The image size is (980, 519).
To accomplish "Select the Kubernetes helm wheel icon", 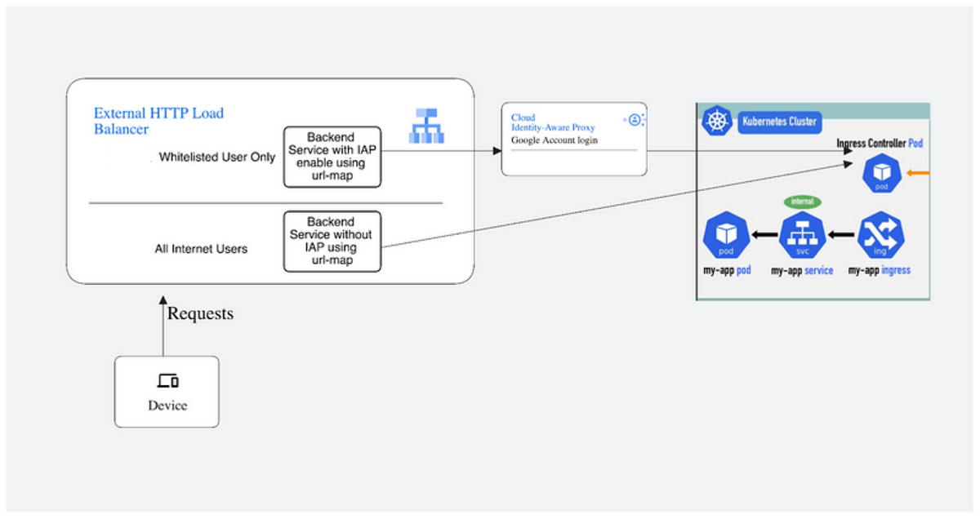I will (716, 121).
